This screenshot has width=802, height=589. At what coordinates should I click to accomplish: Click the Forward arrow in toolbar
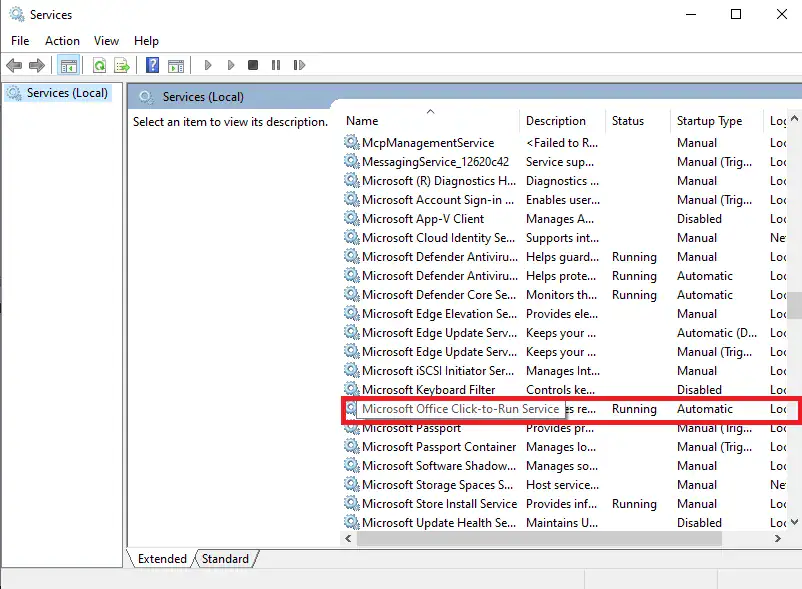pyautogui.click(x=37, y=66)
